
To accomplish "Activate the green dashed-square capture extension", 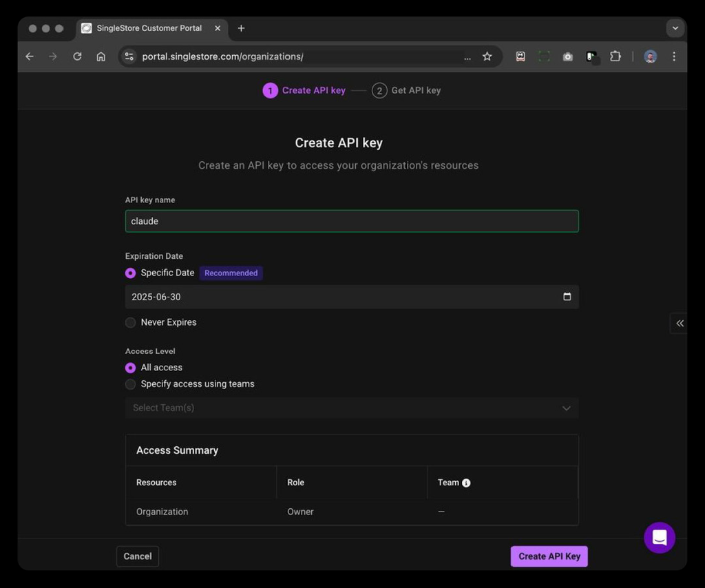I will (544, 56).
